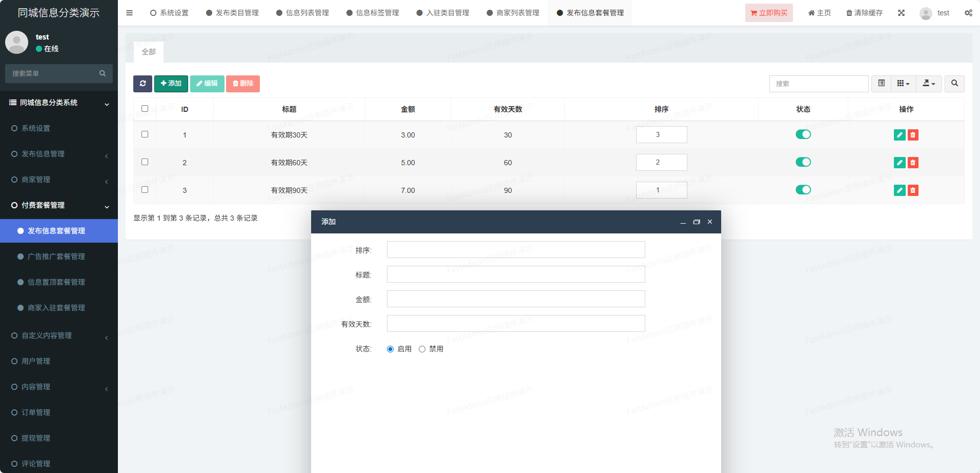This screenshot has height=473, width=980.
Task: Click the refresh table icon button
Action: [142, 84]
